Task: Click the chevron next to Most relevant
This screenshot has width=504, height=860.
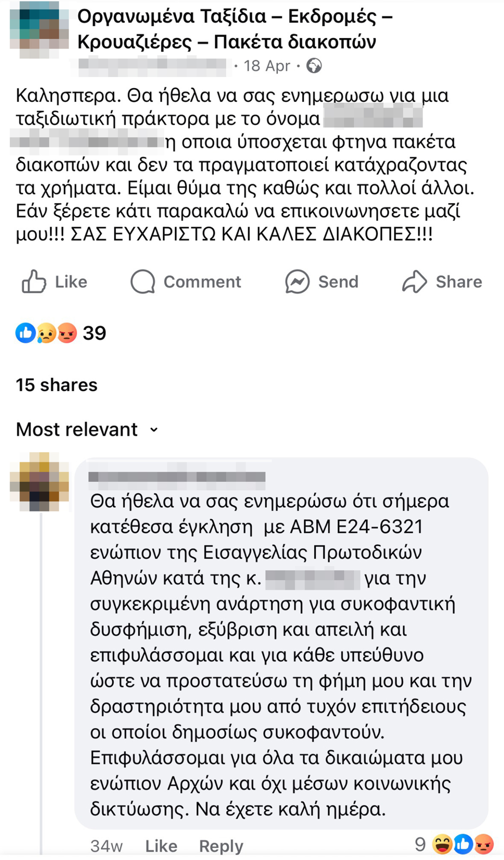Action: (x=154, y=430)
